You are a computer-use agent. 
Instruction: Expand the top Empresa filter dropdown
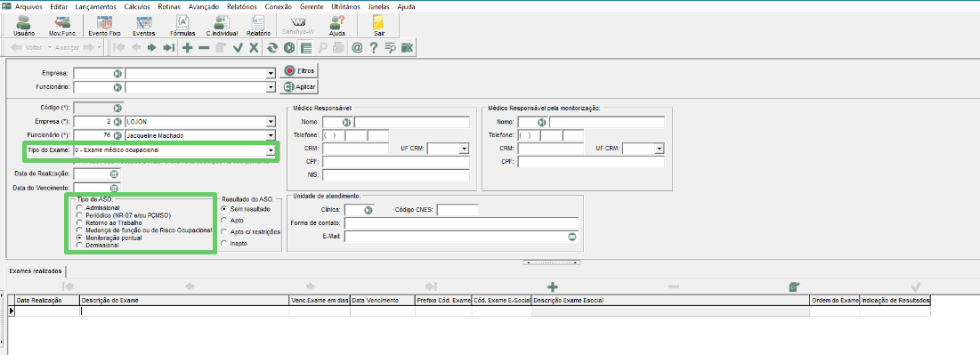pyautogui.click(x=271, y=73)
